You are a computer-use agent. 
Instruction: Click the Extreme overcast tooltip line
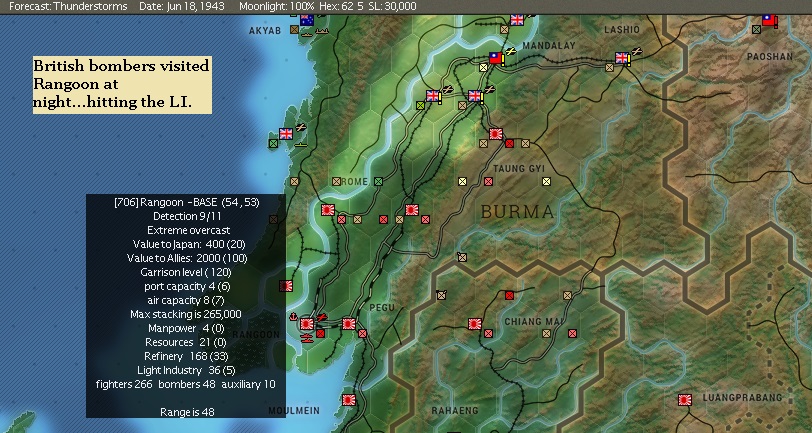tap(188, 230)
